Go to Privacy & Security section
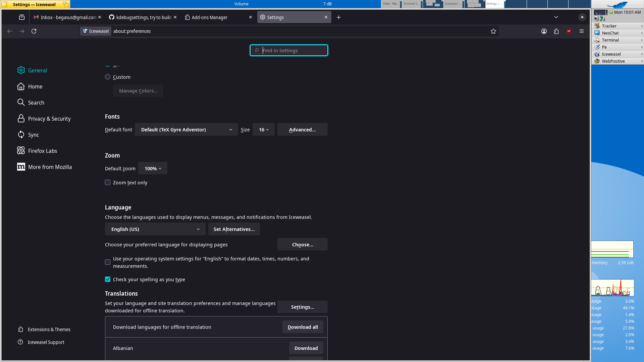The height and width of the screenshot is (362, 644). [49, 119]
